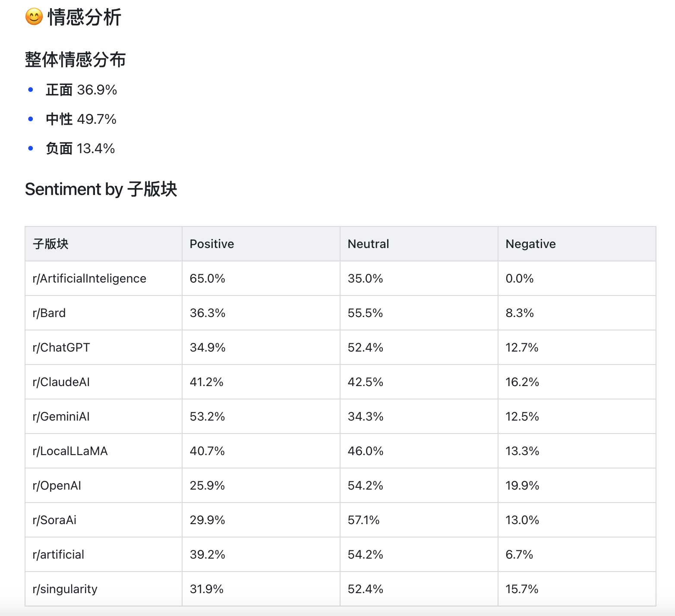Select the 负面 13.4% bullet item
Image resolution: width=675 pixels, height=616 pixels.
coord(80,148)
